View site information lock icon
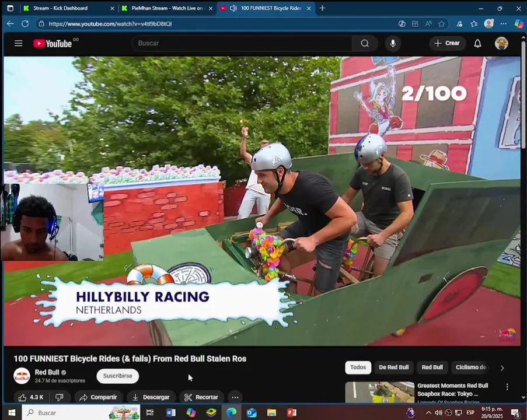Image resolution: width=527 pixels, height=420 pixels. (x=41, y=24)
